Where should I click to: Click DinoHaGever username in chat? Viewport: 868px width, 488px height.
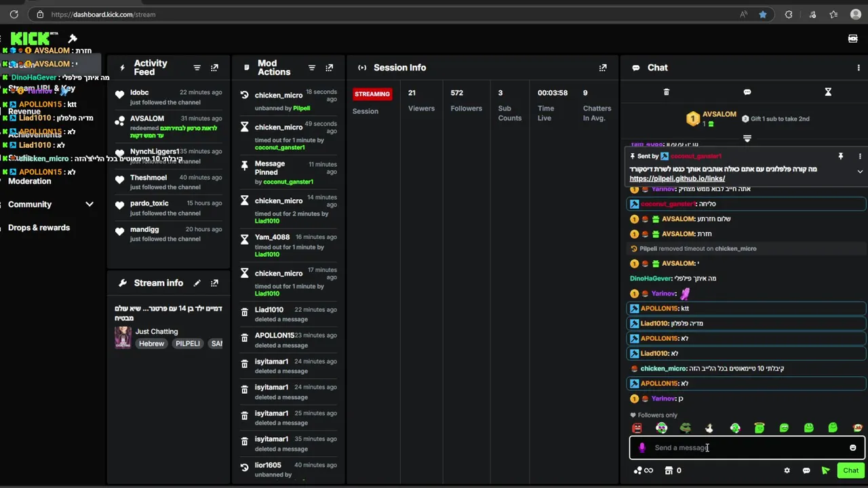point(650,279)
